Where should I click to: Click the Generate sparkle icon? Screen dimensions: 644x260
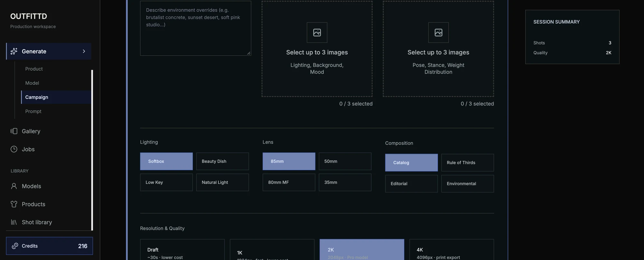(x=14, y=51)
